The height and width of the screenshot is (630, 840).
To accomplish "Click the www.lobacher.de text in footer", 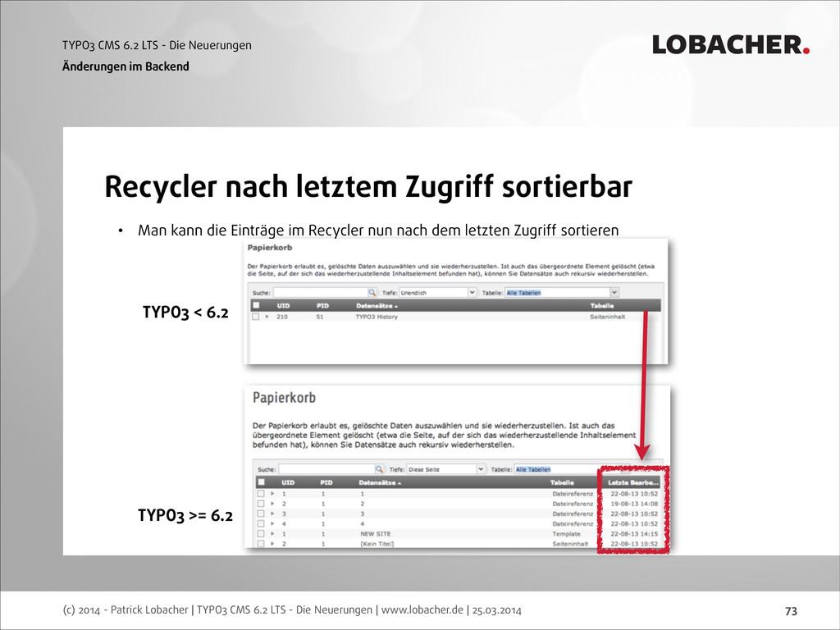I will coord(422,609).
